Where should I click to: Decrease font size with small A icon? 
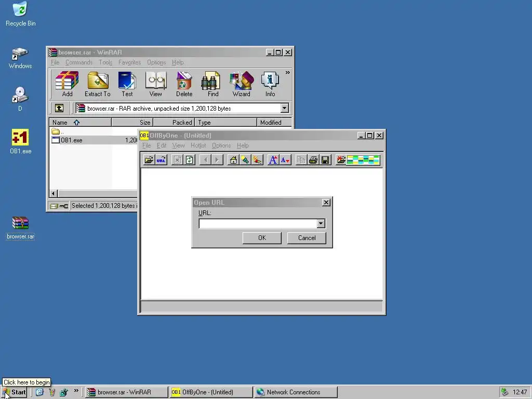(x=285, y=160)
